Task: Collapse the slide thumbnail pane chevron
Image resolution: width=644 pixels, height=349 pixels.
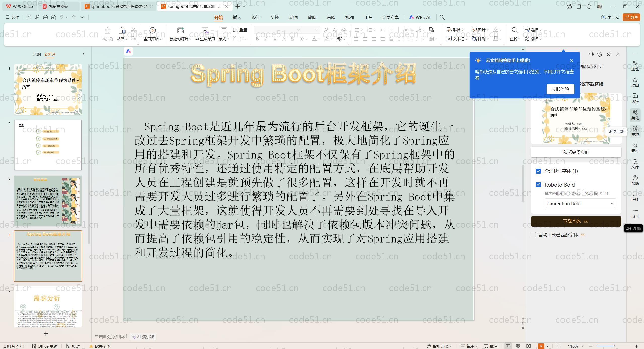Action: coord(84,54)
